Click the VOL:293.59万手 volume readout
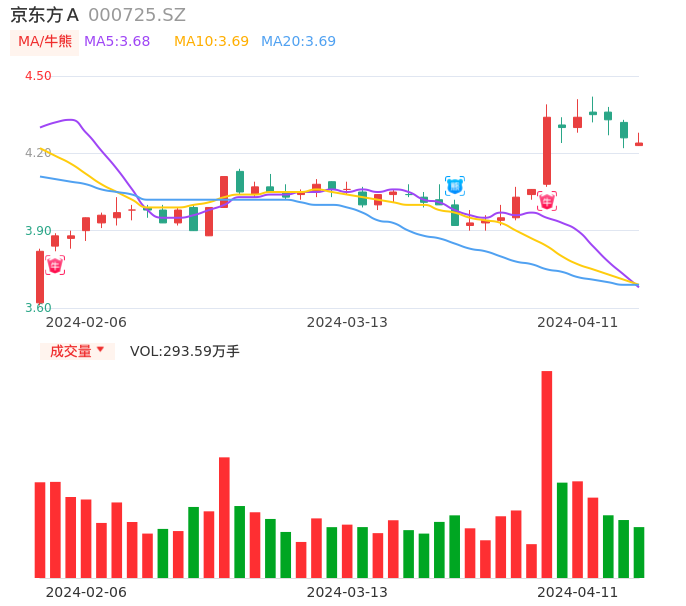 click(x=185, y=351)
